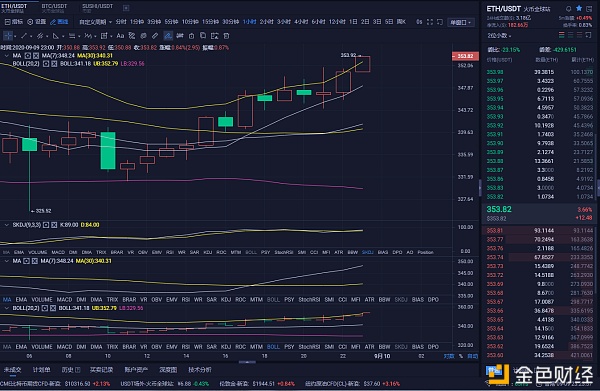Open the 单窗口 window layout dropdown

[x=461, y=22]
